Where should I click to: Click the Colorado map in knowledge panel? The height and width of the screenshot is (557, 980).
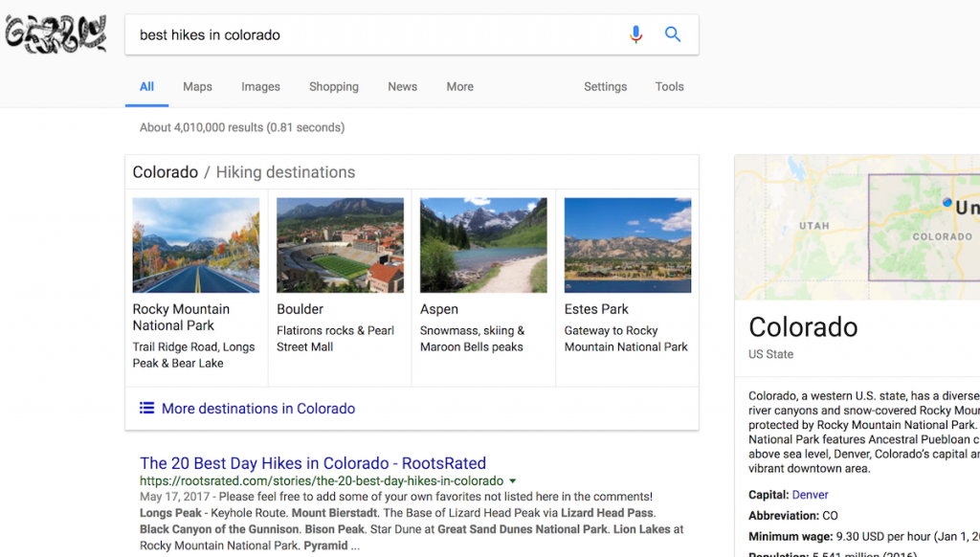857,228
